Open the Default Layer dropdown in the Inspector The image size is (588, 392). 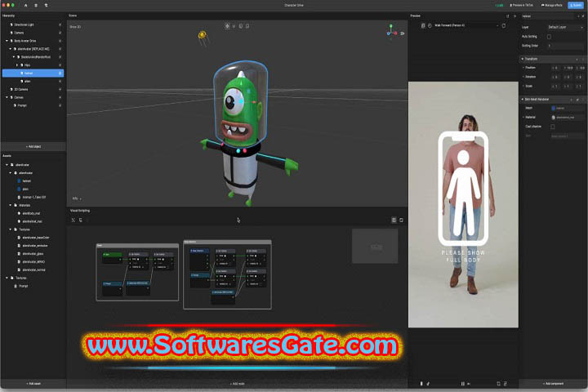pos(565,27)
